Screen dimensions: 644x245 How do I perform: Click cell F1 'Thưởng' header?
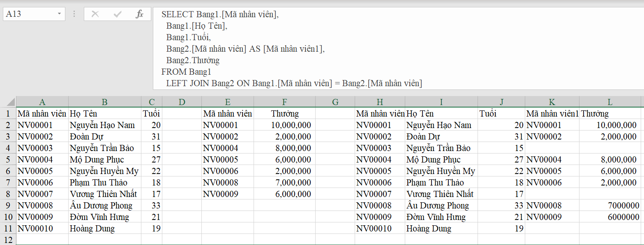(284, 114)
